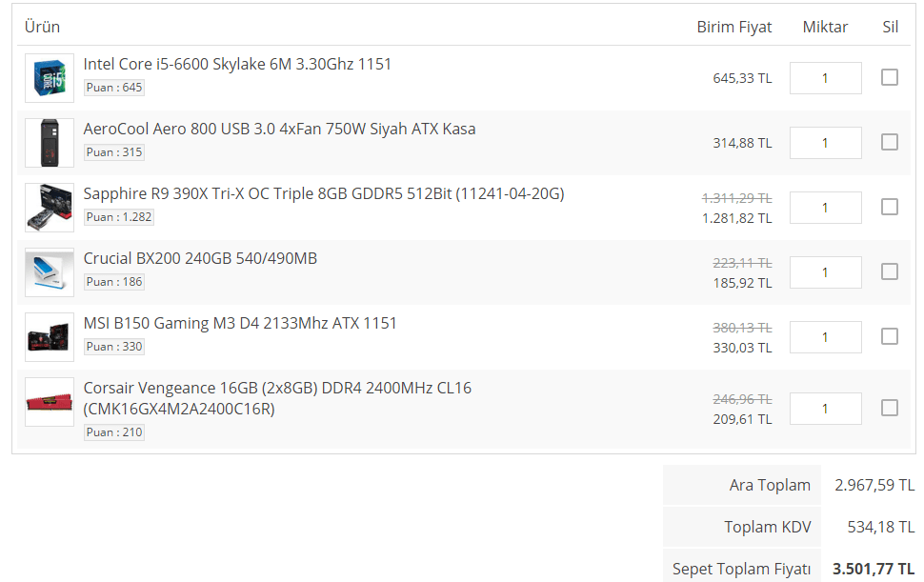Check the Corsair Vengeance delete checkbox
Image resolution: width=924 pixels, height=582 pixels.
pos(890,408)
